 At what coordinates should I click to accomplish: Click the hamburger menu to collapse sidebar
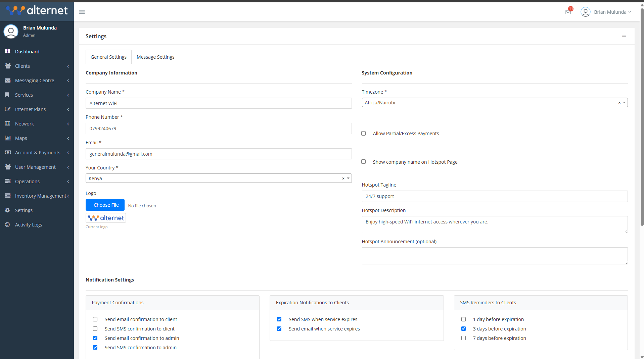[82, 12]
